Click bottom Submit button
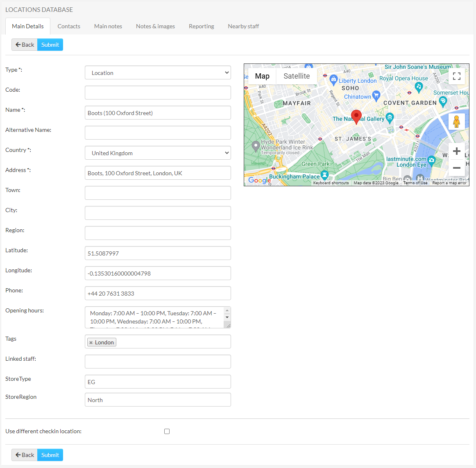The image size is (476, 468). pos(50,455)
